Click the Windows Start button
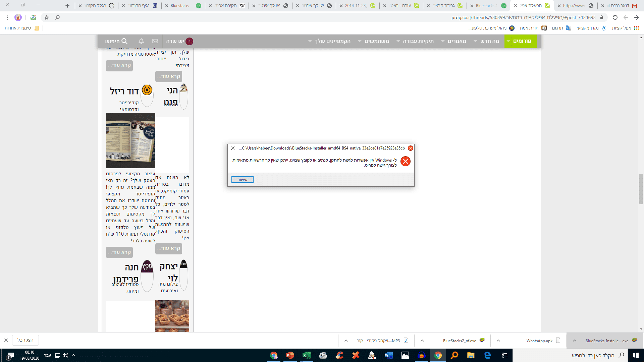Screen dimensions: 644x362 pos(636,355)
